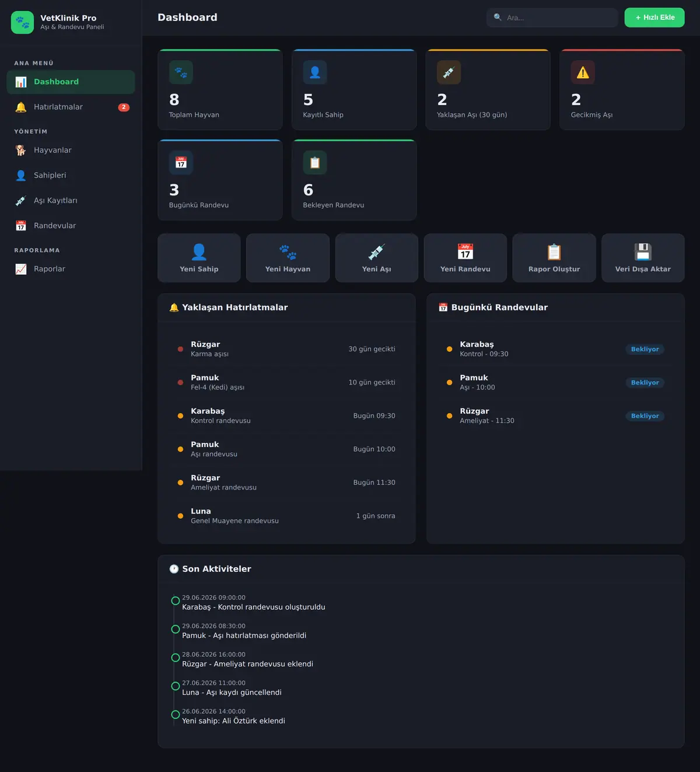Click the clipboard icon on Bekleyen Randevu card
Image resolution: width=700 pixels, height=772 pixels.
(315, 163)
